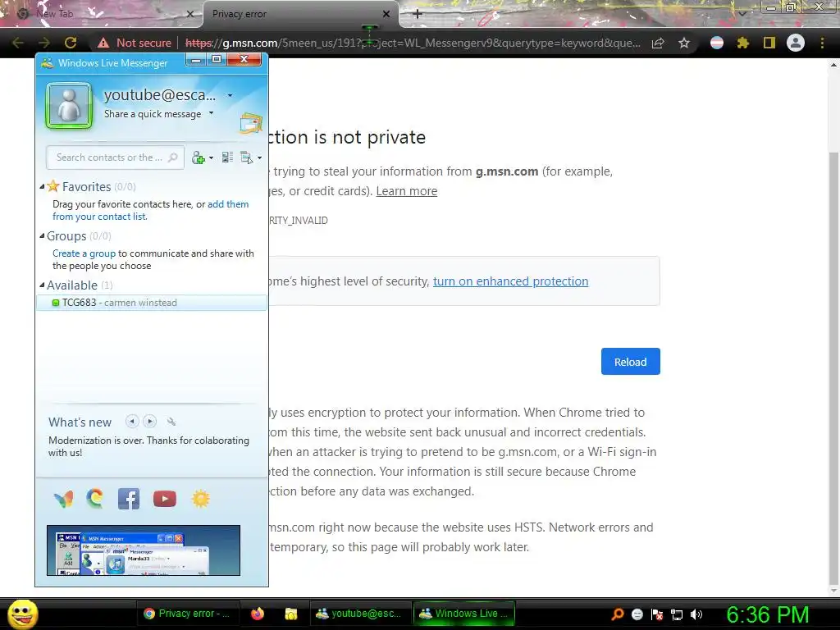Screen dimensions: 840x630
Task: Open YouTube icon in Messenger
Action: [x=164, y=499]
